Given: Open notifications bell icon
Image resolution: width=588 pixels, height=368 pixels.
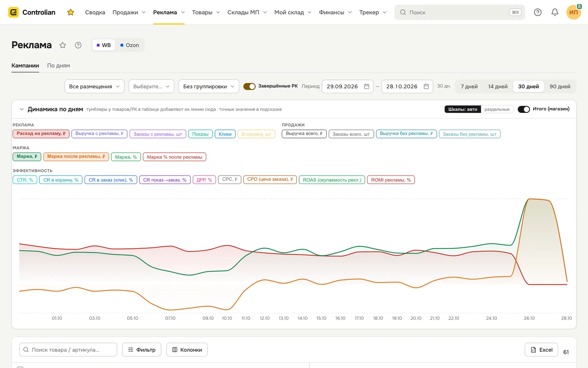Looking at the screenshot, I should click(555, 12).
